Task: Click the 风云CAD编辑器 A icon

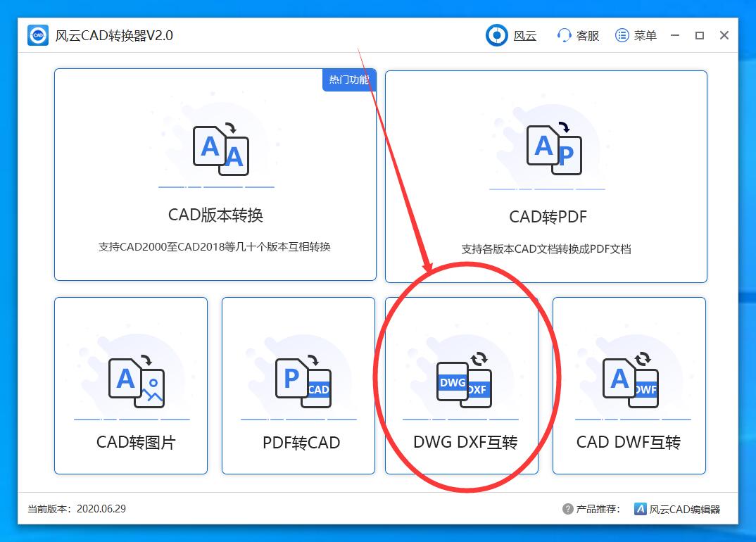Action: [640, 509]
